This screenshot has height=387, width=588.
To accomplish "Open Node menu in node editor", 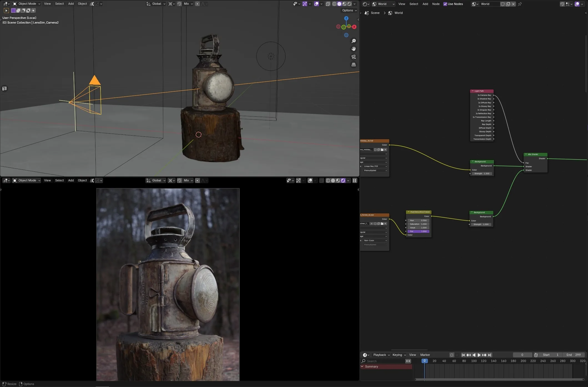I will [x=436, y=4].
